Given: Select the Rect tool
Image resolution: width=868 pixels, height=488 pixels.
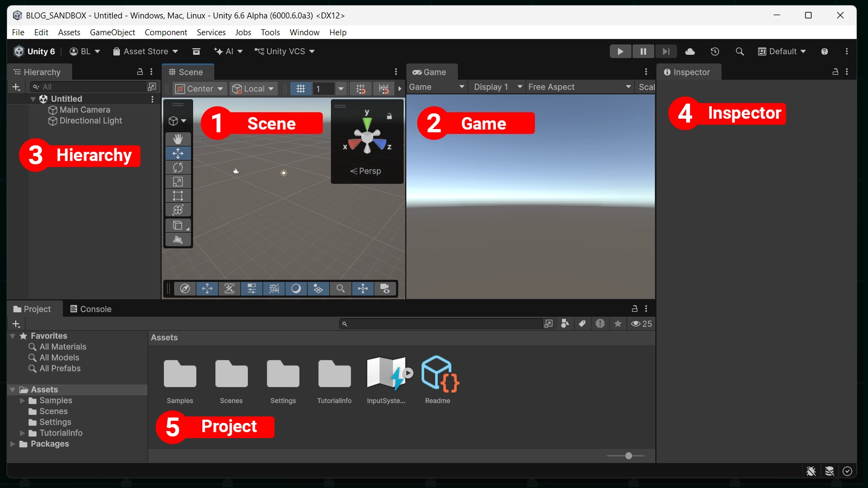Looking at the screenshot, I should click(178, 196).
